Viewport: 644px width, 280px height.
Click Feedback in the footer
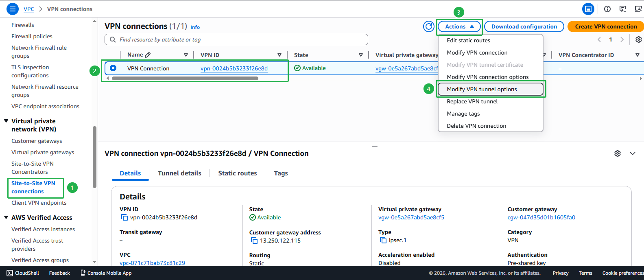pos(59,273)
